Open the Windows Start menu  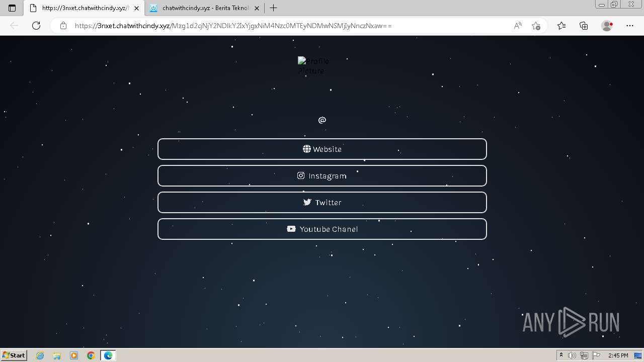[14, 355]
